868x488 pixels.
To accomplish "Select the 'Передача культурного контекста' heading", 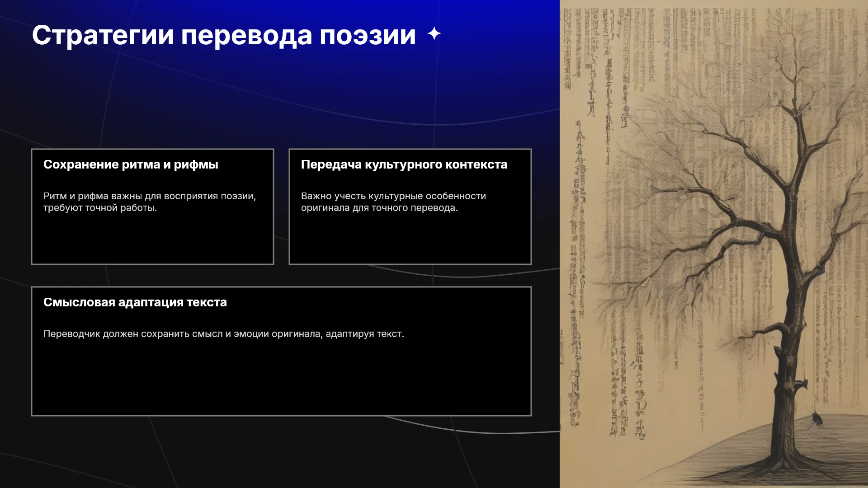I will 404,164.
